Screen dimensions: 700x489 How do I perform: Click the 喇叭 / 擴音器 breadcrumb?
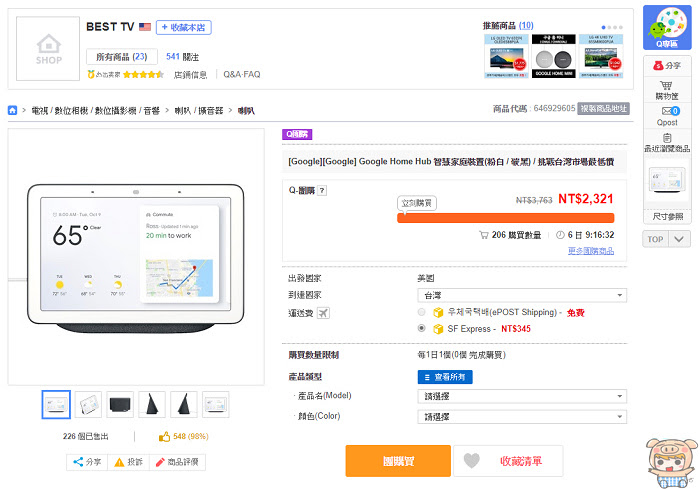click(199, 110)
